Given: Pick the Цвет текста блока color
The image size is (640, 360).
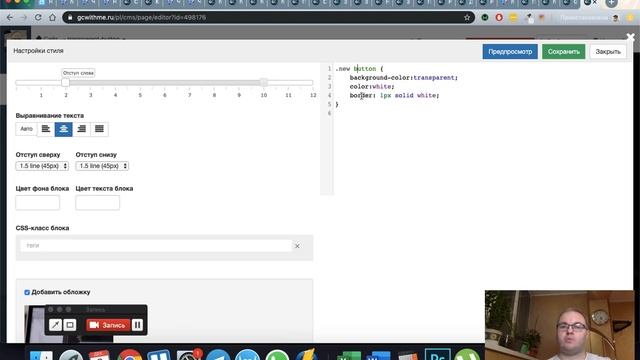Looking at the screenshot, I should [98, 202].
